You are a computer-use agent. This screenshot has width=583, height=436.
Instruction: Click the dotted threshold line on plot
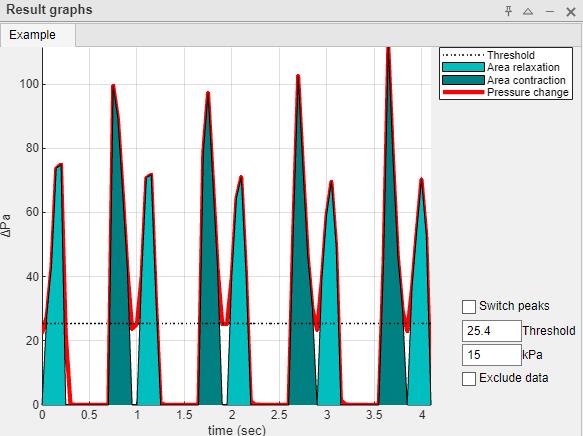click(x=237, y=323)
